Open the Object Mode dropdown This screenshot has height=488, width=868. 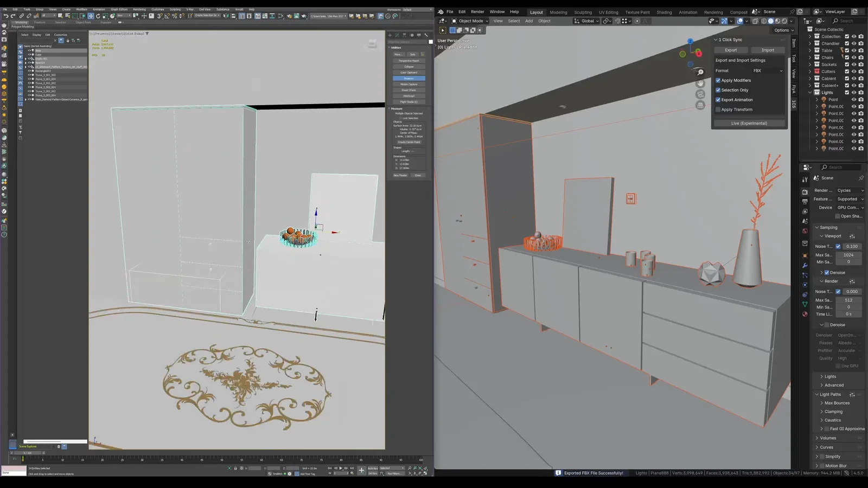(x=470, y=21)
